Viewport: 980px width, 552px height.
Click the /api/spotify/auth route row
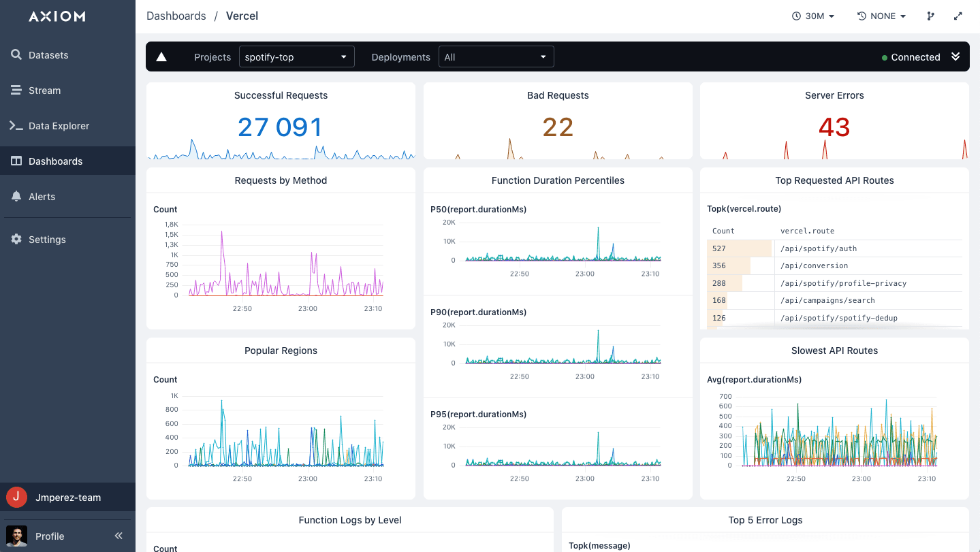(834, 248)
